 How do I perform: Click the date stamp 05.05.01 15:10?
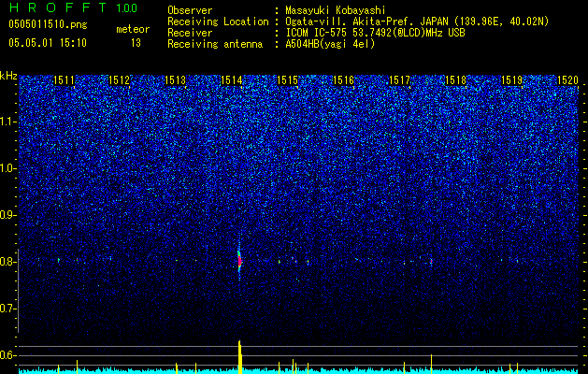tap(48, 43)
